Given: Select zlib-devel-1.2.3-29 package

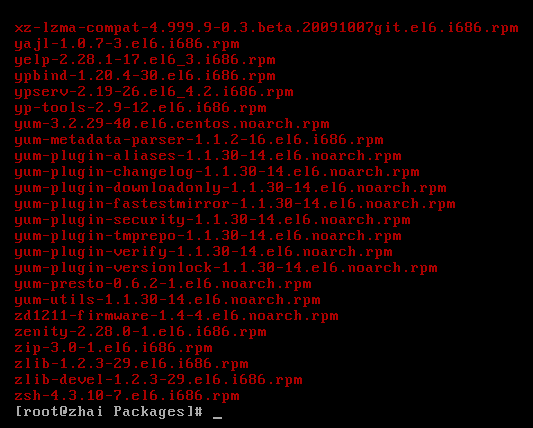Looking at the screenshot, I should point(158,380).
